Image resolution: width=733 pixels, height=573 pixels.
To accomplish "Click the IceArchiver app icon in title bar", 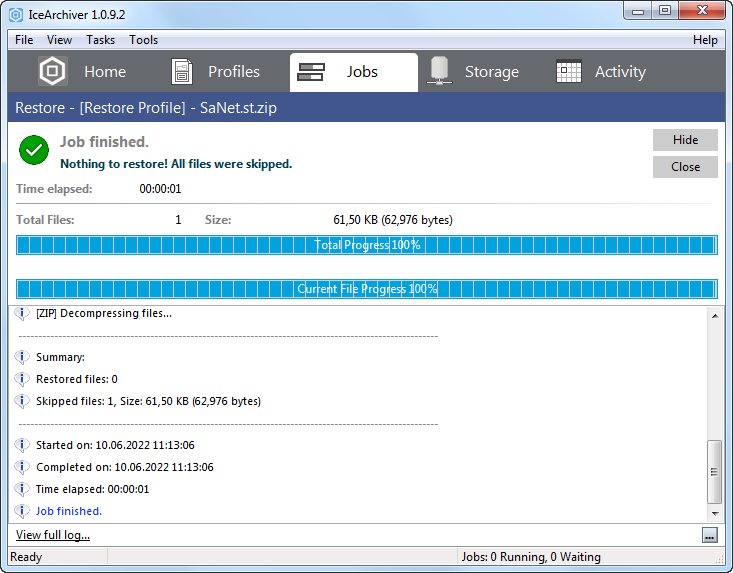I will (x=16, y=15).
